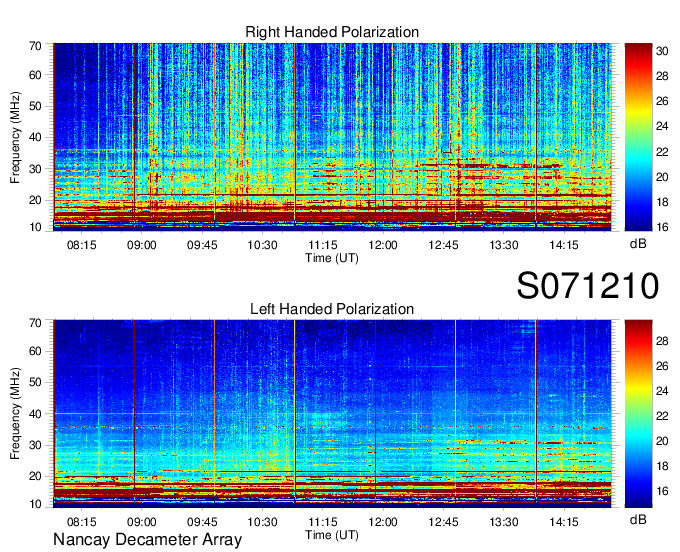The height and width of the screenshot is (552, 680).
Task: Click 13:30 time tick of Left Handed plot
Action: (x=504, y=522)
